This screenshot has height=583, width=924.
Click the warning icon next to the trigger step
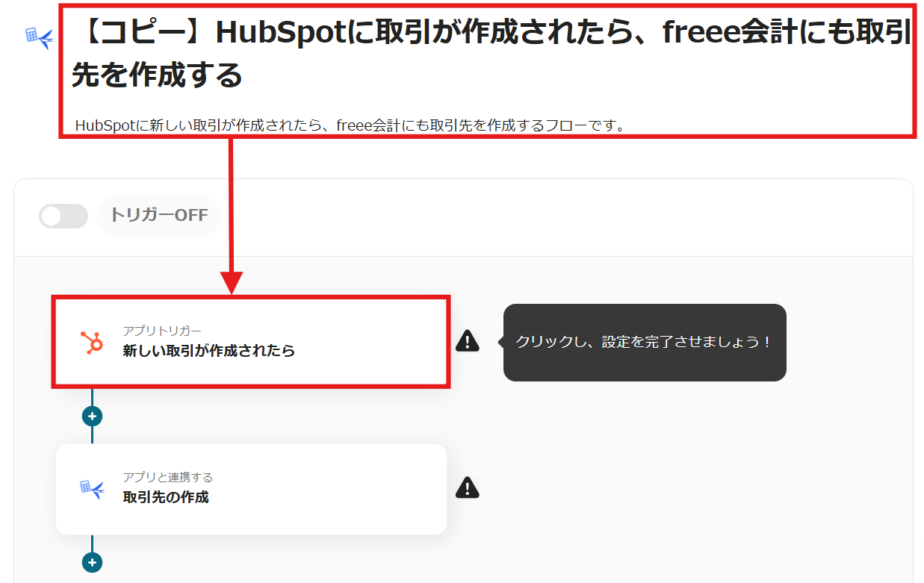pos(468,340)
